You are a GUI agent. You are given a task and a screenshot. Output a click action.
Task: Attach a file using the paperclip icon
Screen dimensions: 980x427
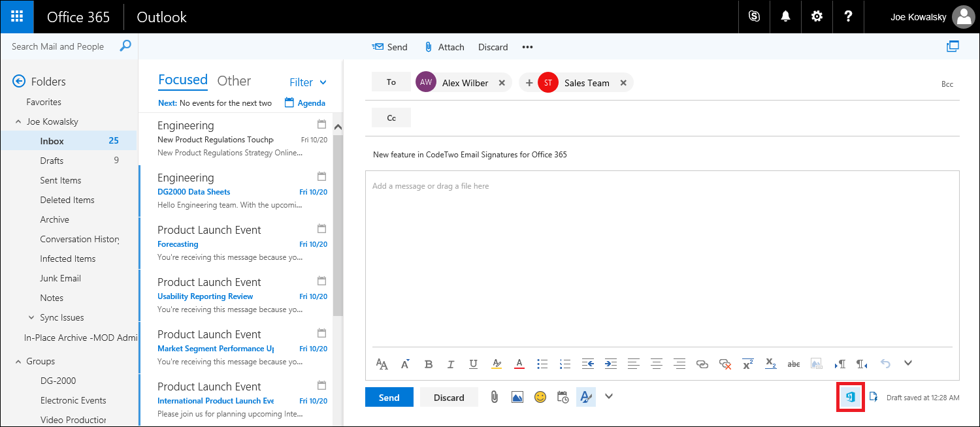pyautogui.click(x=495, y=396)
